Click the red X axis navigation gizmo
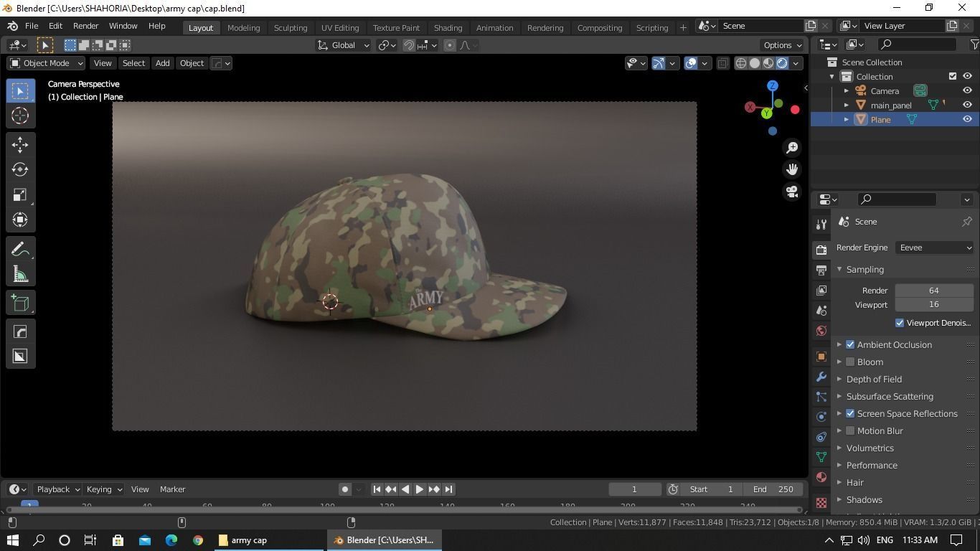The image size is (980, 551). [x=795, y=109]
